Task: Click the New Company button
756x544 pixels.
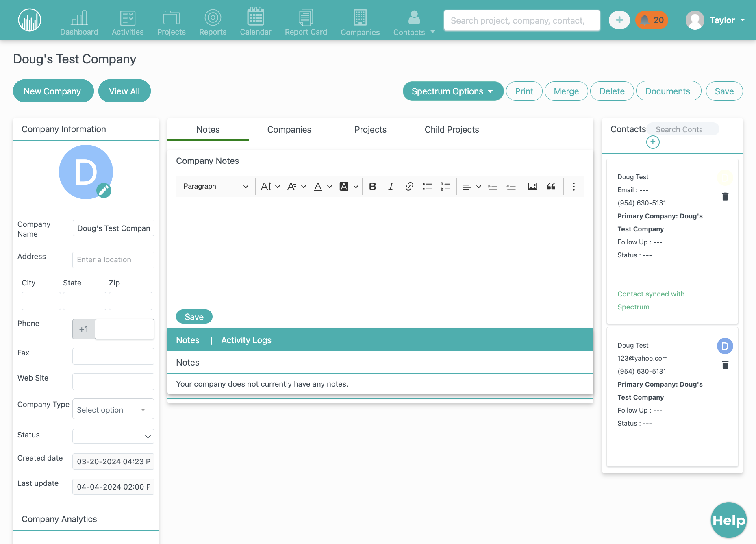Action: tap(53, 91)
